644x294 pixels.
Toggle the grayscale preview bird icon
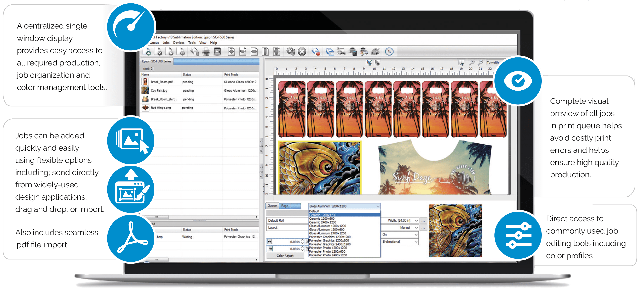377,62
